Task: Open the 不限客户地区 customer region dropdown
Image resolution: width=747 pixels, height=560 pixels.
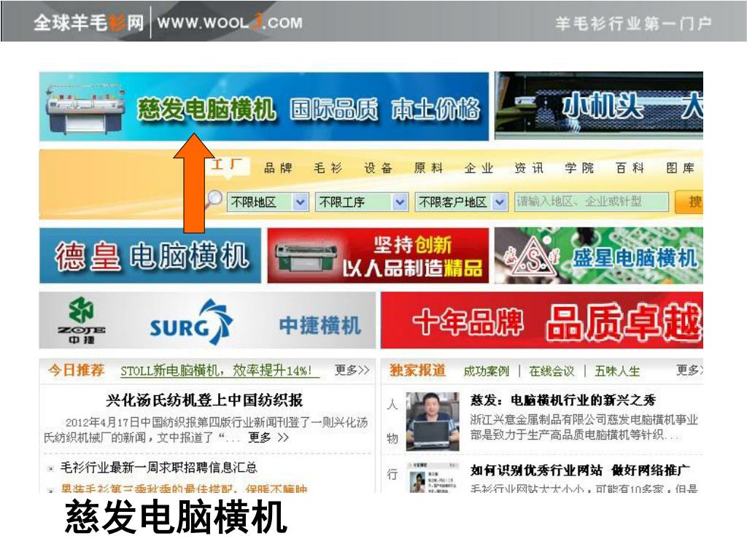Action: click(x=461, y=203)
